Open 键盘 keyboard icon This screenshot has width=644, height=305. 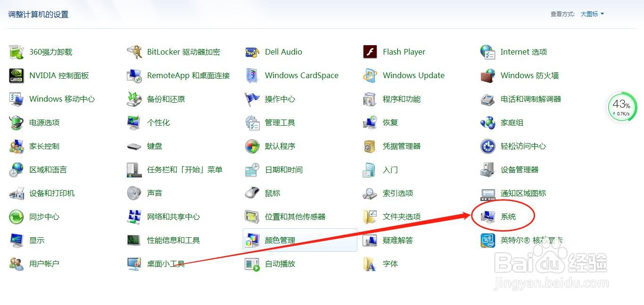click(134, 146)
